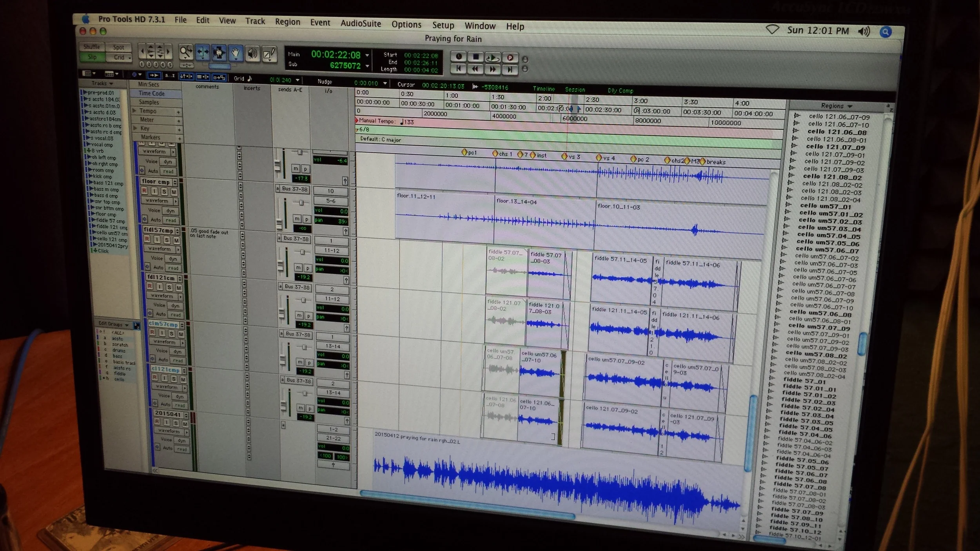Select the Scrubber speaker tool

tap(252, 54)
